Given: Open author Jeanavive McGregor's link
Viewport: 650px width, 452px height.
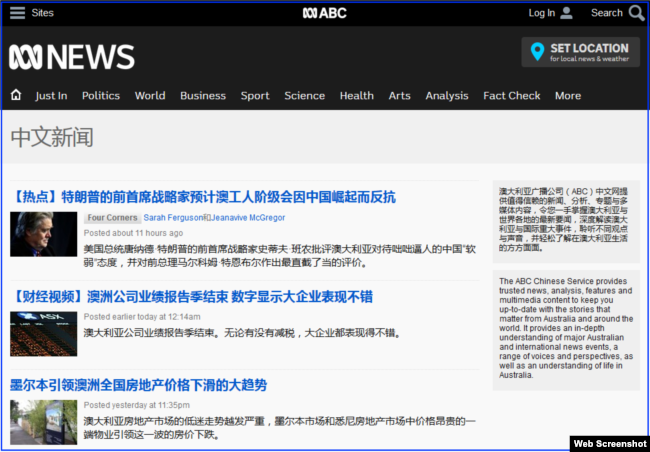Looking at the screenshot, I should pos(248,218).
